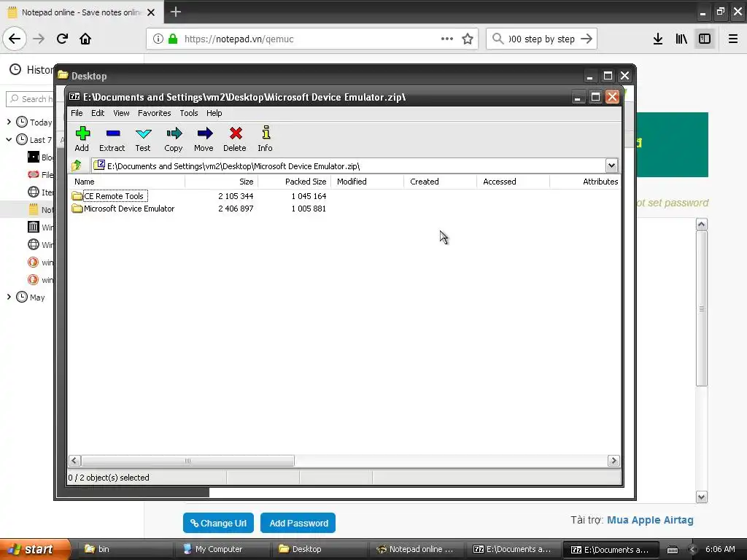
Task: Select packed size value 1 005 881
Action: coord(309,209)
